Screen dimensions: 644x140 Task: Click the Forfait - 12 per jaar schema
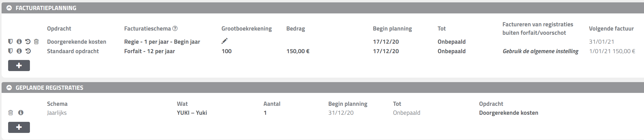pos(150,51)
